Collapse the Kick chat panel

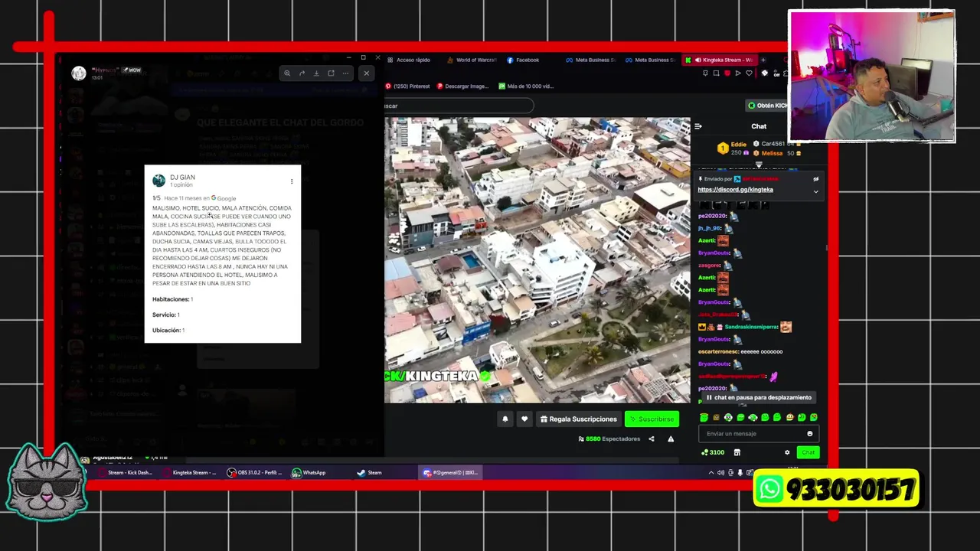click(697, 126)
